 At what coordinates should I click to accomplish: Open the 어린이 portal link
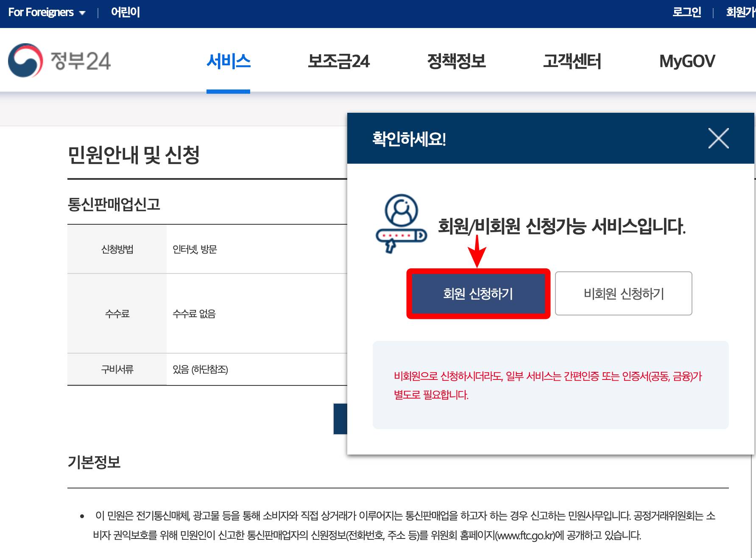(x=125, y=12)
